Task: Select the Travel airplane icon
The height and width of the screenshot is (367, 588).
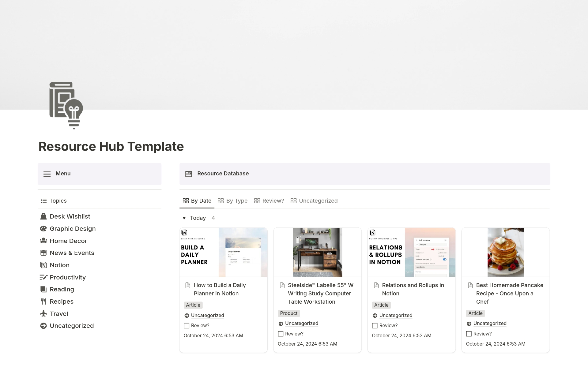Action: [44, 314]
